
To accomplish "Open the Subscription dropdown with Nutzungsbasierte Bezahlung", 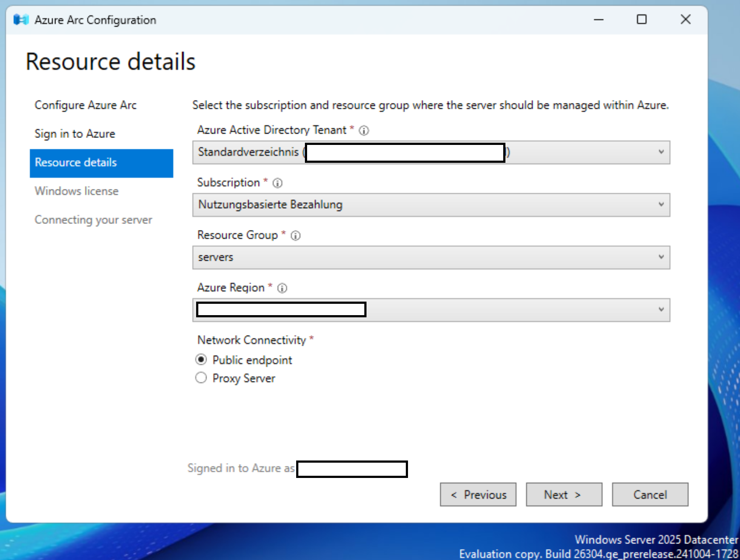I will pos(431,205).
